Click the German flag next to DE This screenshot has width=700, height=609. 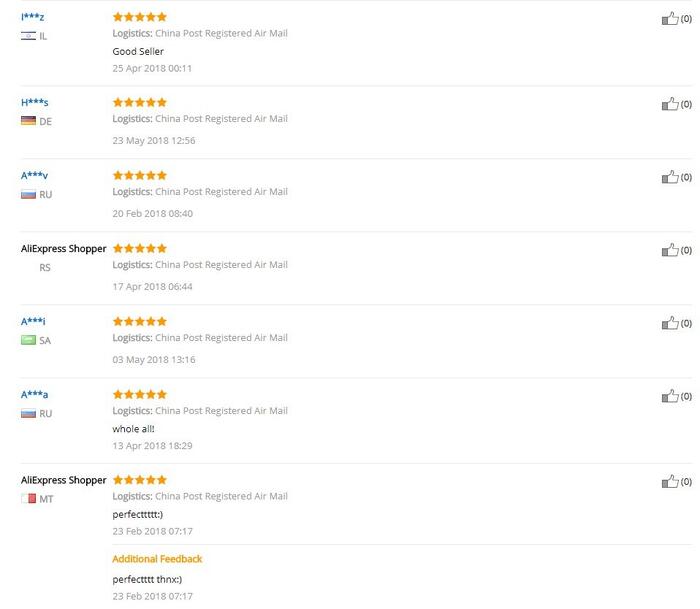(x=28, y=122)
